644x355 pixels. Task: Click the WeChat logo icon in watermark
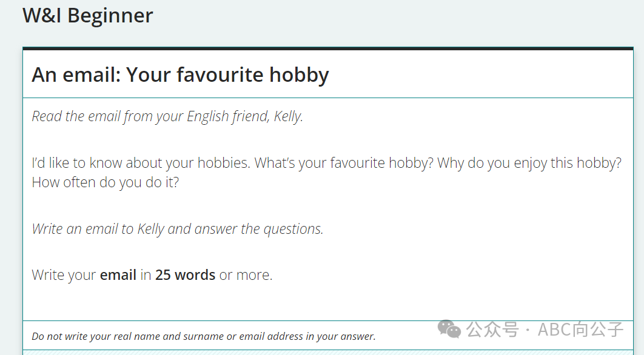point(449,329)
